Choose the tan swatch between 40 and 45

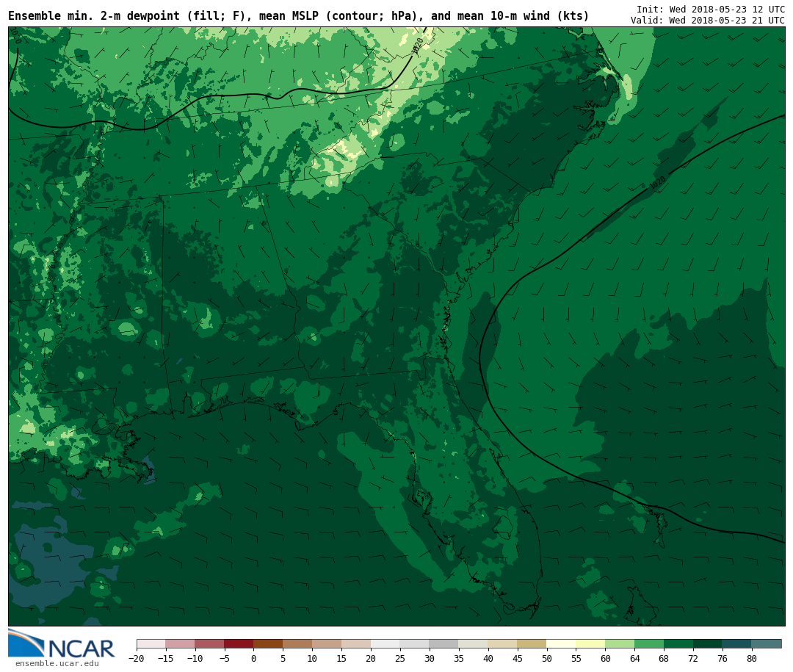click(502, 644)
